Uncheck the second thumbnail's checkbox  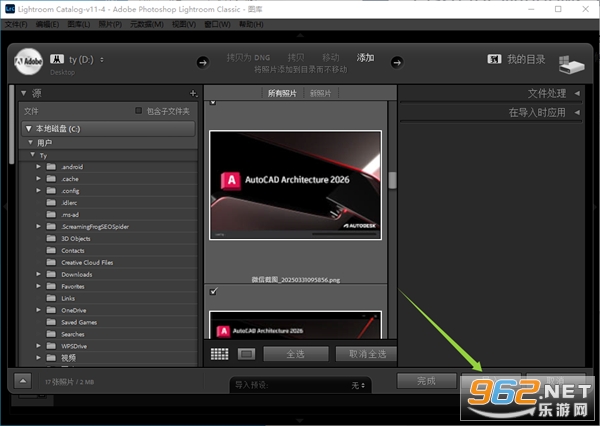tap(214, 291)
